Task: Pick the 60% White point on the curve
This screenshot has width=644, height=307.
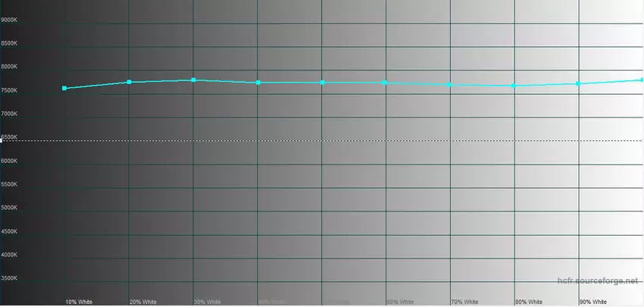Action: 385,83
